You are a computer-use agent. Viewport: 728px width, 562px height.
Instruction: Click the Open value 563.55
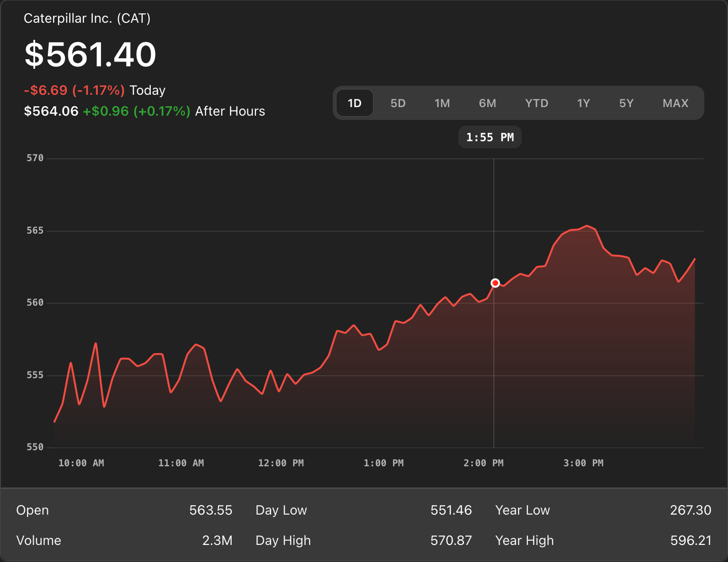pyautogui.click(x=211, y=510)
